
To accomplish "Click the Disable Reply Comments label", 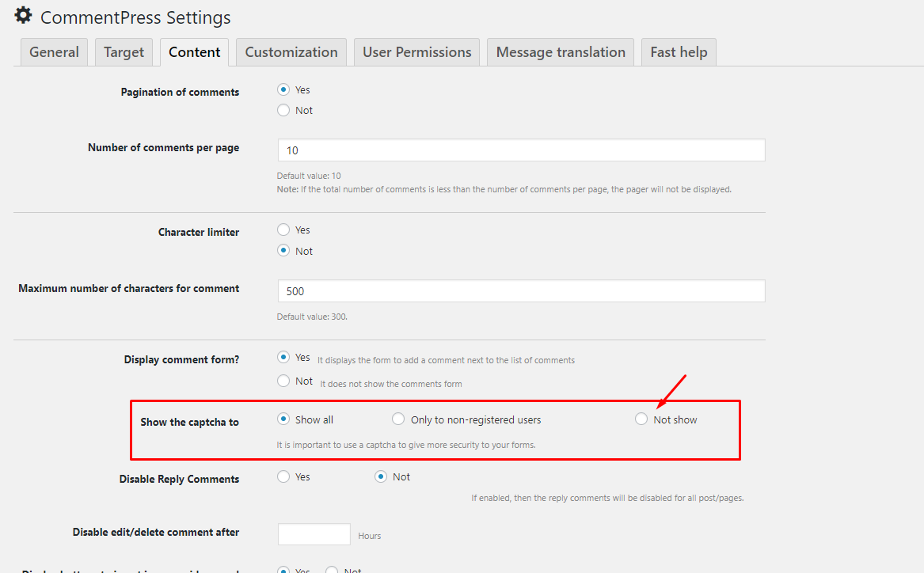I will coord(179,480).
